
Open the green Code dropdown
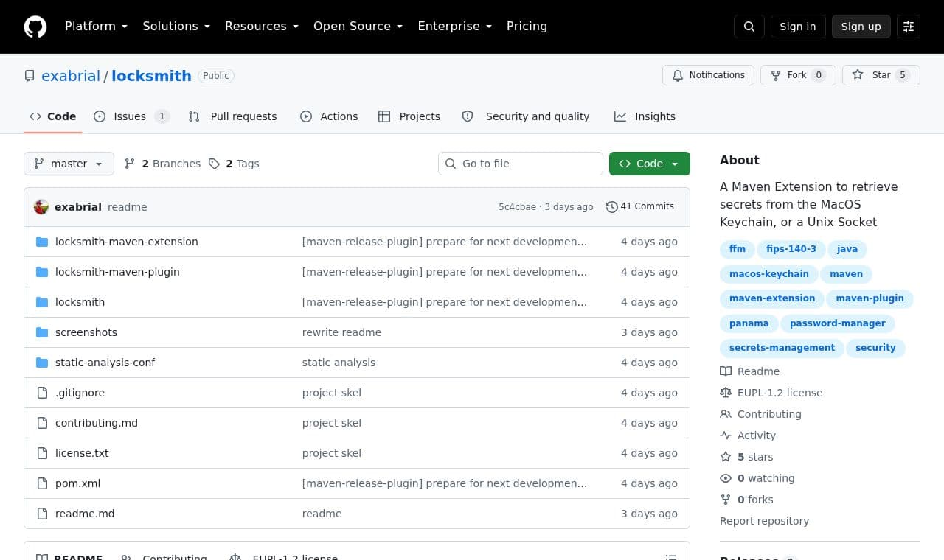(x=650, y=164)
